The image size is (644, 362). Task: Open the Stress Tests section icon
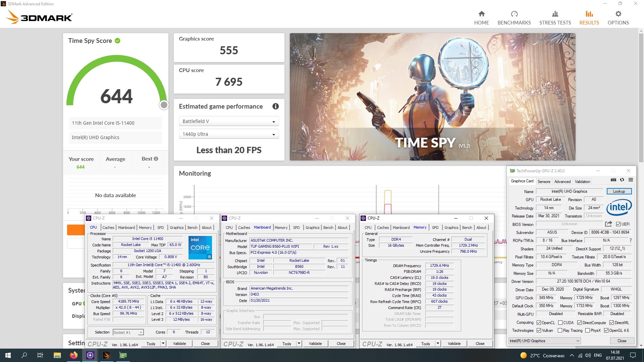(555, 14)
